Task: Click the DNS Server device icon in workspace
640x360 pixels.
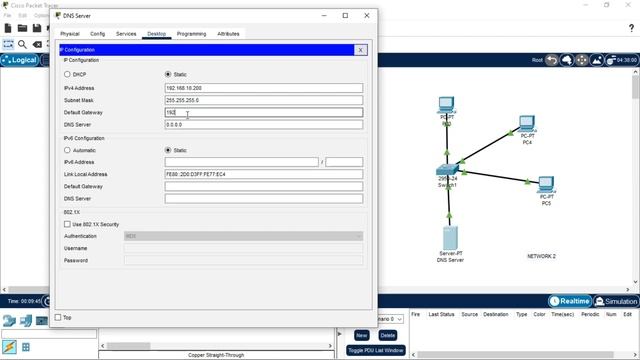Action: pyautogui.click(x=450, y=238)
